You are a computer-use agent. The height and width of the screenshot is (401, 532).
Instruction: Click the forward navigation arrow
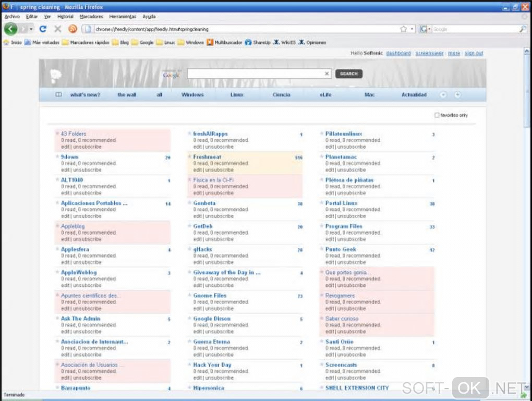23,29
